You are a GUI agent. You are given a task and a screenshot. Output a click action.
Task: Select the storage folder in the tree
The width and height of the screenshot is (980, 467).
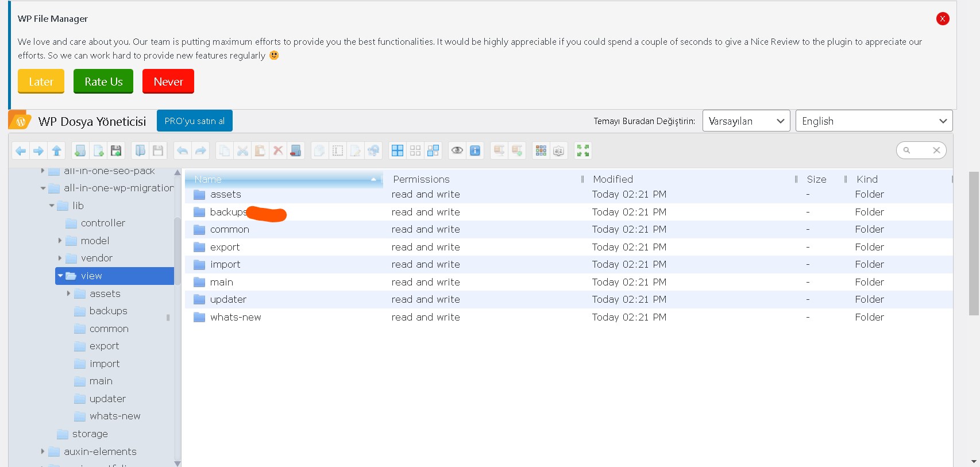[x=90, y=434]
